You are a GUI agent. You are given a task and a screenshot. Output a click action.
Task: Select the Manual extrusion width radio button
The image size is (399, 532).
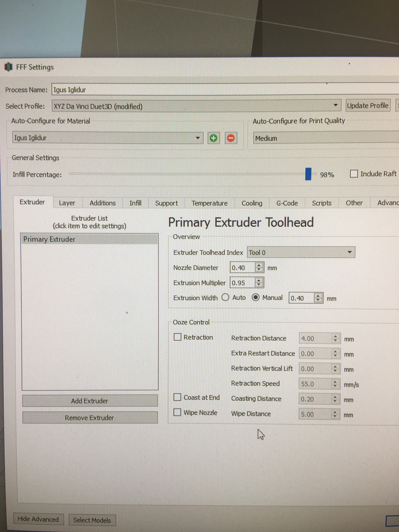[255, 298]
